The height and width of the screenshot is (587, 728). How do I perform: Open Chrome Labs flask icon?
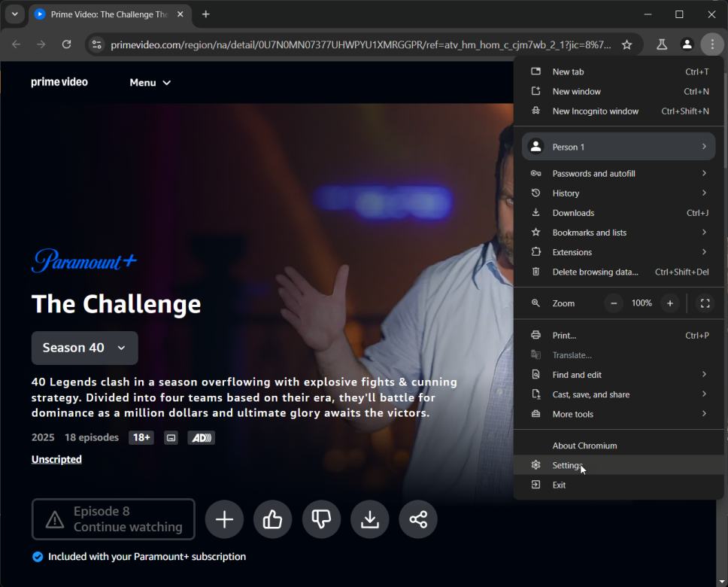pos(662,44)
